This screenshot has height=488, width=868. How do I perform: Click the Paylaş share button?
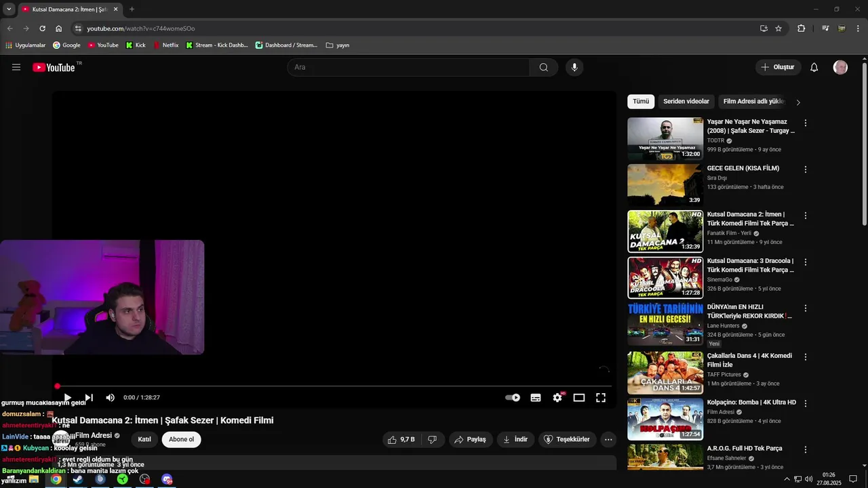click(470, 439)
